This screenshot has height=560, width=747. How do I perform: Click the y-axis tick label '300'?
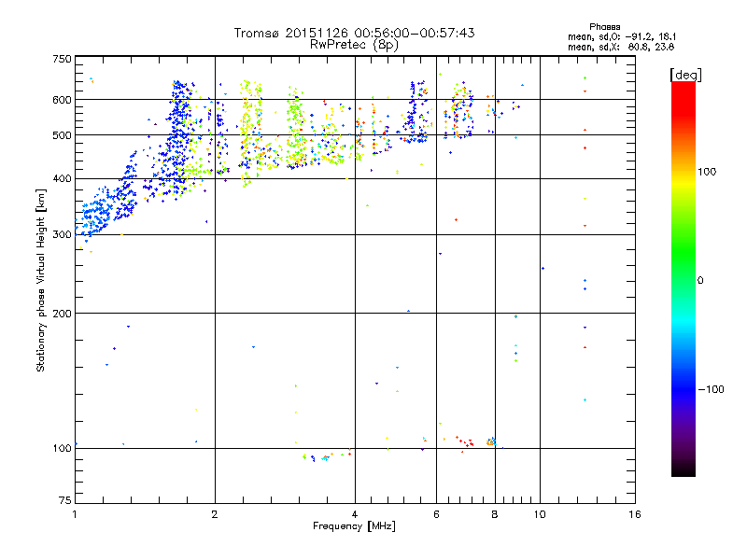point(62,235)
